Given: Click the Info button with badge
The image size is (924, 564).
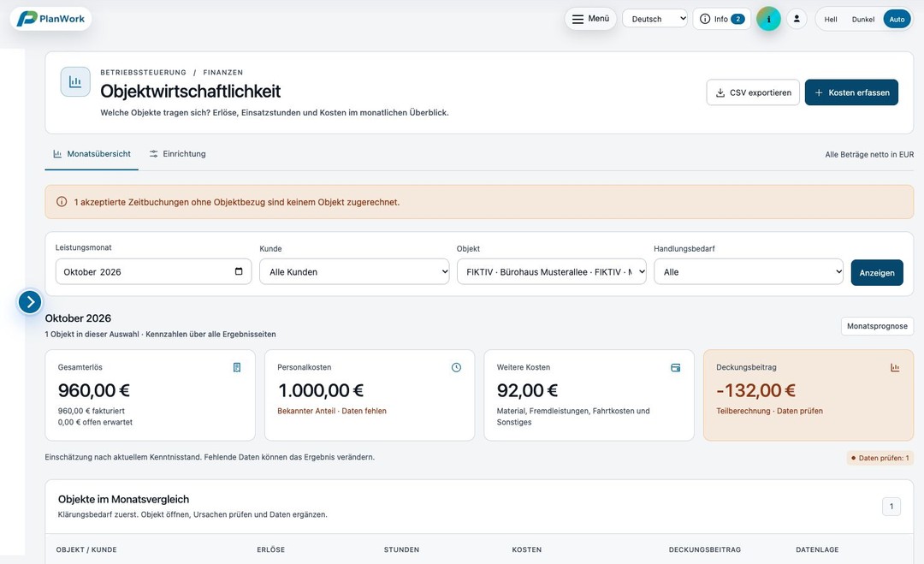Looking at the screenshot, I should pos(722,19).
